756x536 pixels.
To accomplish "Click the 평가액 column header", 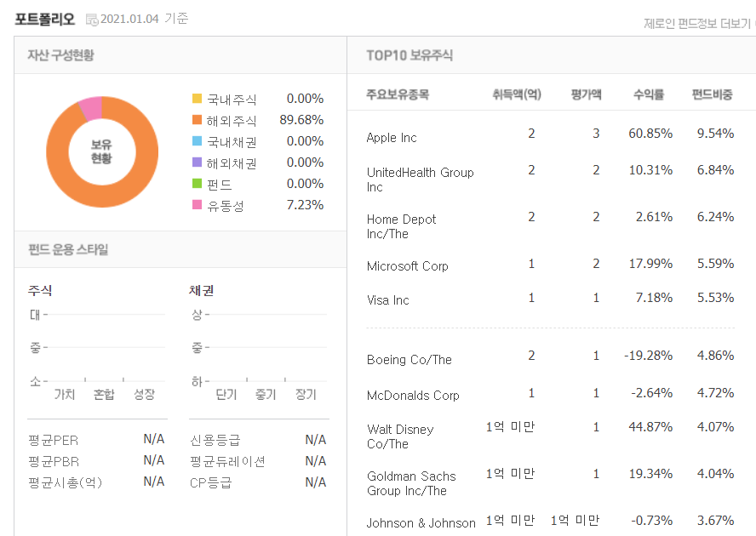I will coord(586,94).
